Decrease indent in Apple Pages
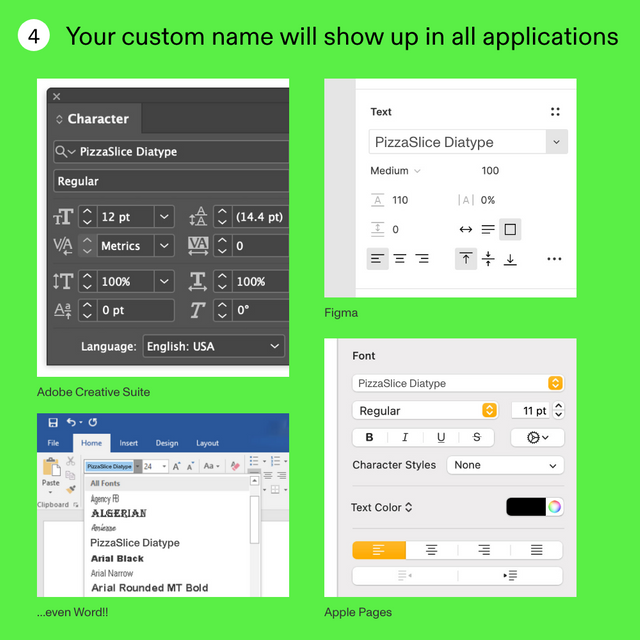 (x=404, y=576)
